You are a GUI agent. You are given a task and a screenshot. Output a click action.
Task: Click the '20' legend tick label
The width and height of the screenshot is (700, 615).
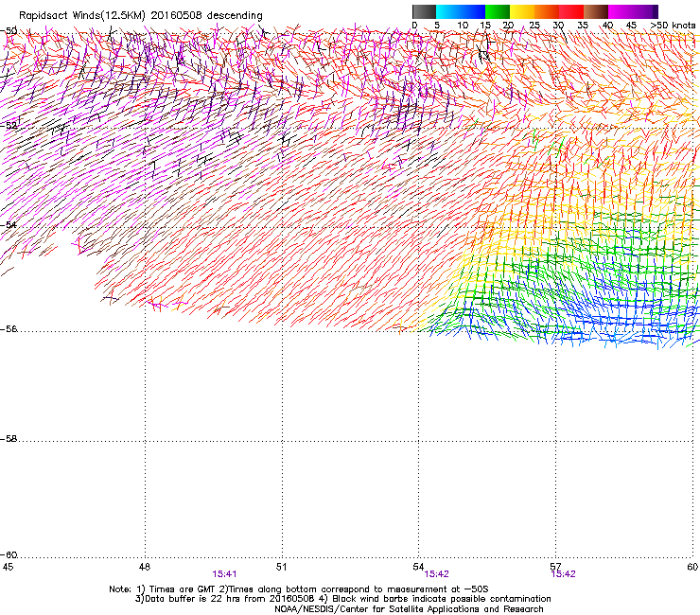[x=508, y=26]
